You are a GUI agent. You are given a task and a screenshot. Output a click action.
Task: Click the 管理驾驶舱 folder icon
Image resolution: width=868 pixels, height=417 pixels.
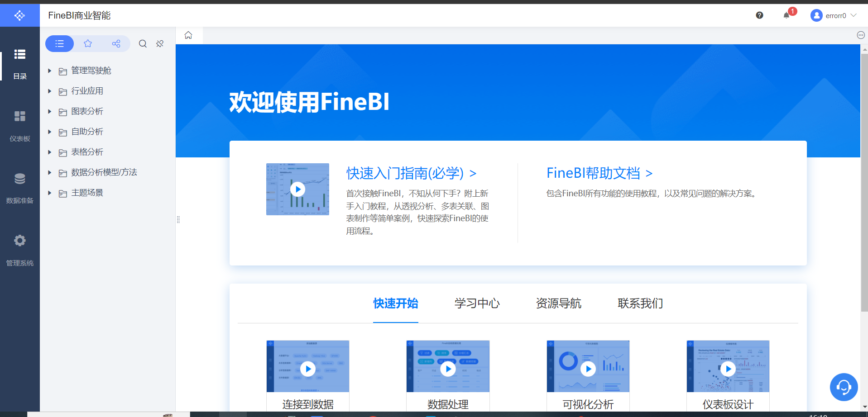(63, 71)
